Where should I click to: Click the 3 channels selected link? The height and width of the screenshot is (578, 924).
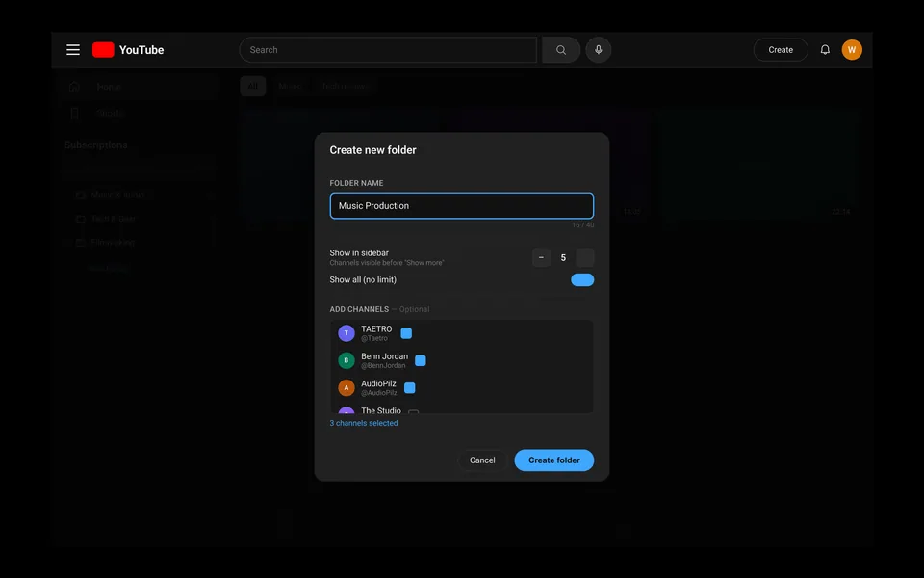point(364,424)
